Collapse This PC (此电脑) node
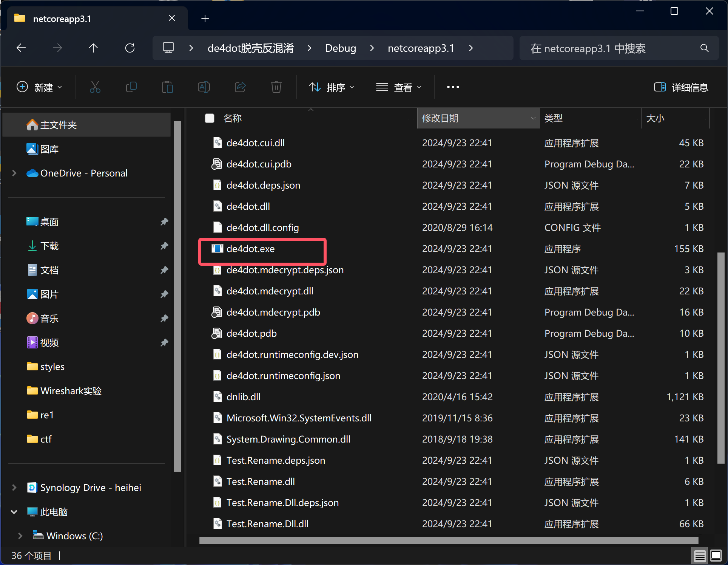Screen dimensions: 728x565 point(14,512)
